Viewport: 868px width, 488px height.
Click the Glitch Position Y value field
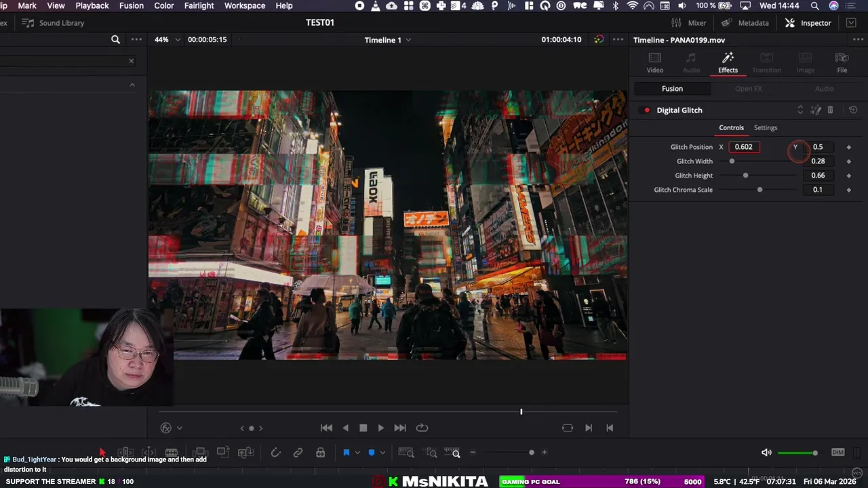(818, 147)
